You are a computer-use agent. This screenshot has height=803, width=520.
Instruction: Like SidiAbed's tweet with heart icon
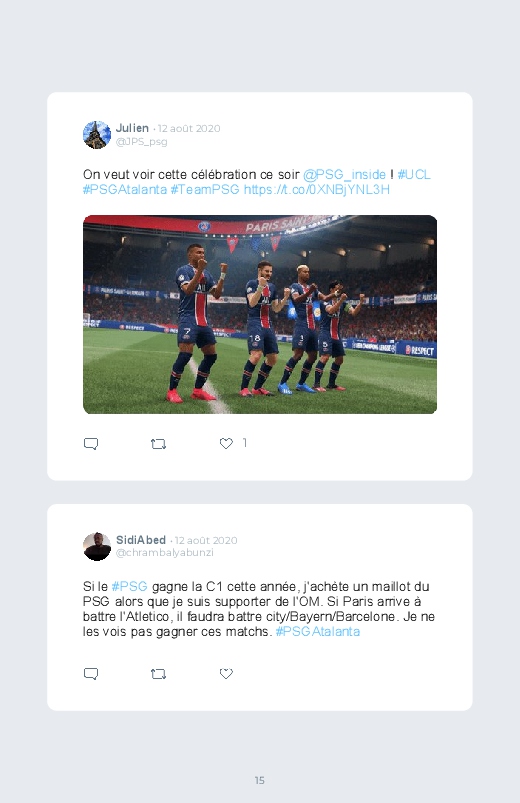pos(226,673)
